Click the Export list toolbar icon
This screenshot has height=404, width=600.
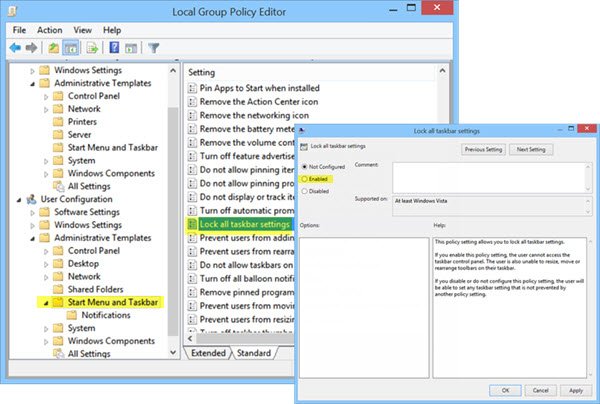coord(92,48)
